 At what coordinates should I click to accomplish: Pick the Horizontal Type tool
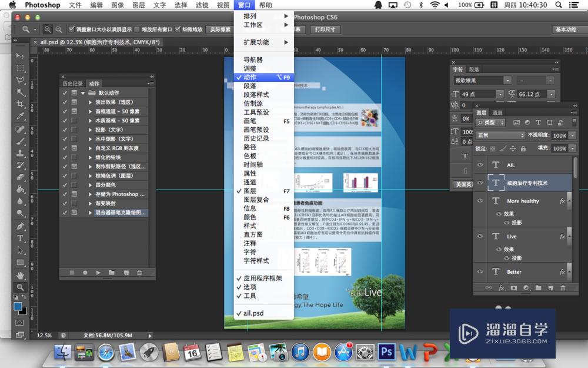pyautogui.click(x=21, y=238)
